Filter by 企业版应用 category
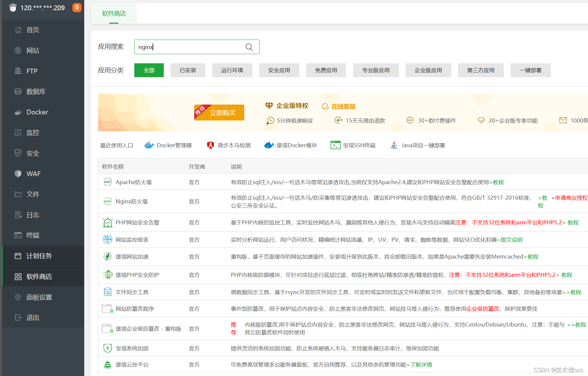Viewport: 588px width, 376px height. point(428,70)
